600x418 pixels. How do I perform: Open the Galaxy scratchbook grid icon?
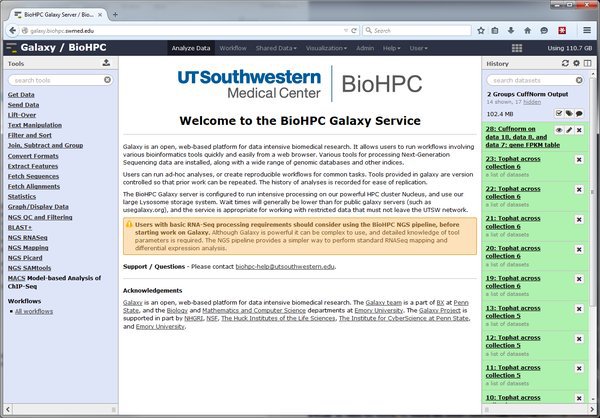(x=517, y=48)
